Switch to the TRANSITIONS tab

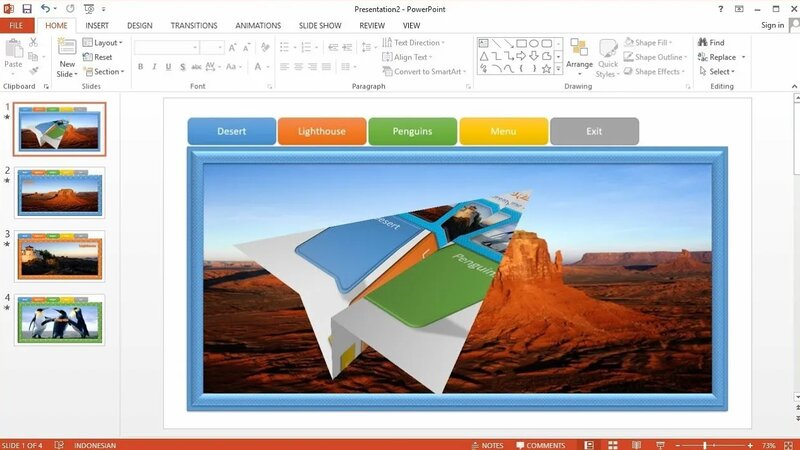coord(194,25)
